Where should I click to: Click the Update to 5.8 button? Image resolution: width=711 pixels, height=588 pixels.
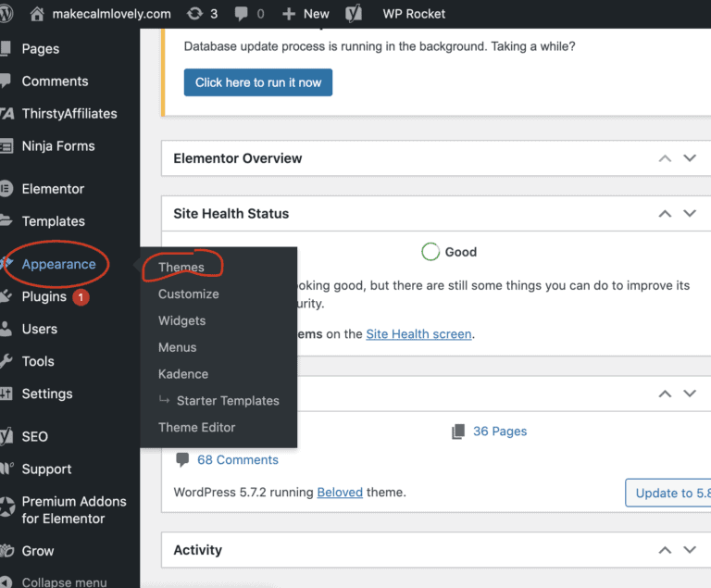[x=667, y=493]
